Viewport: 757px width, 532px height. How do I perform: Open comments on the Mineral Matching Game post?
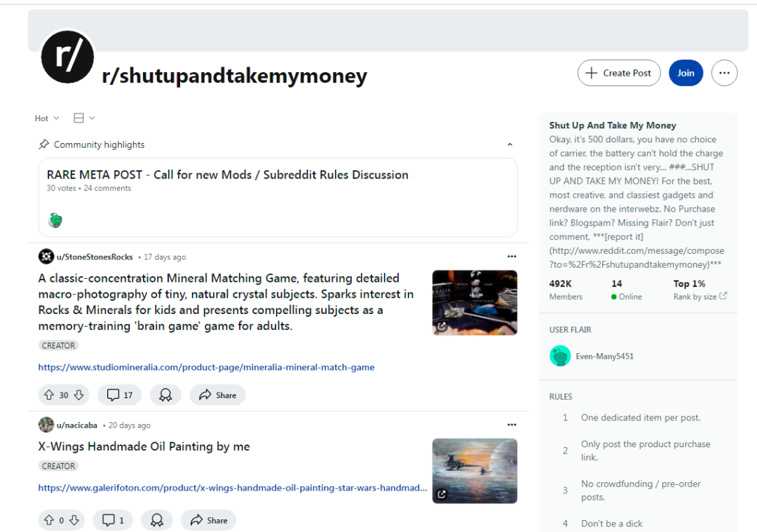tap(119, 395)
